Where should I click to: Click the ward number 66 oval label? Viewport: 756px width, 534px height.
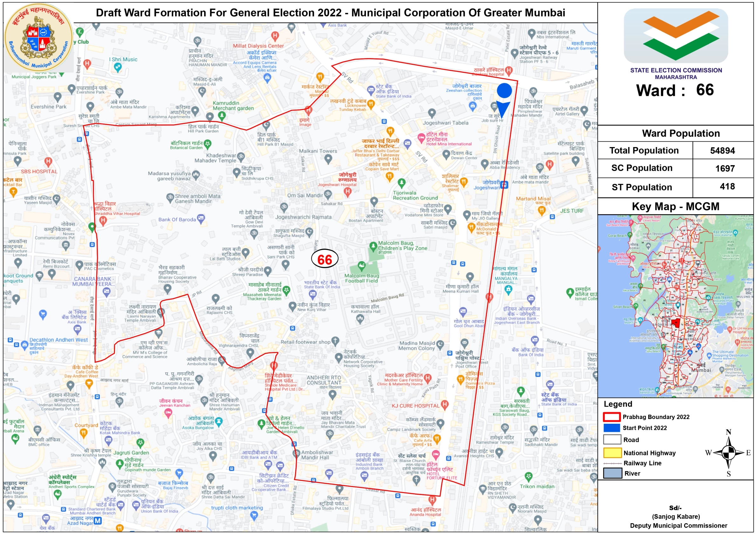click(325, 259)
